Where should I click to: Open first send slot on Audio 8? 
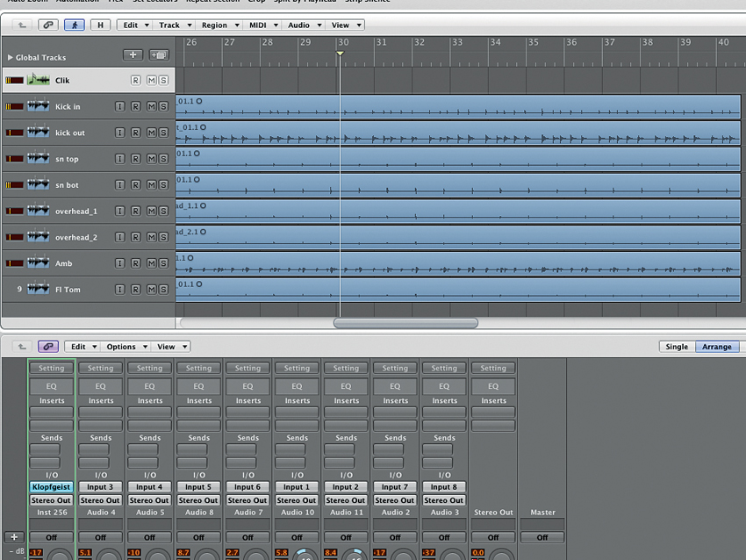tap(191, 449)
